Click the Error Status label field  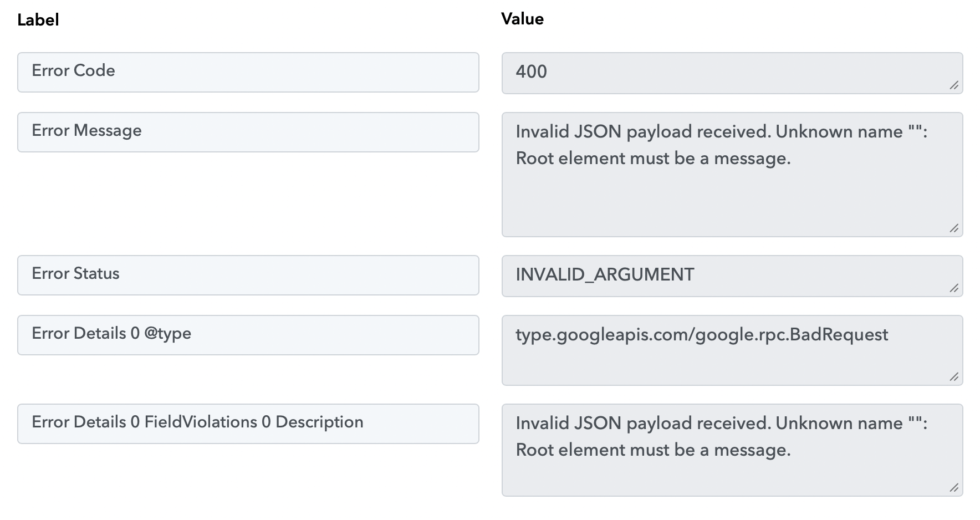(x=248, y=276)
